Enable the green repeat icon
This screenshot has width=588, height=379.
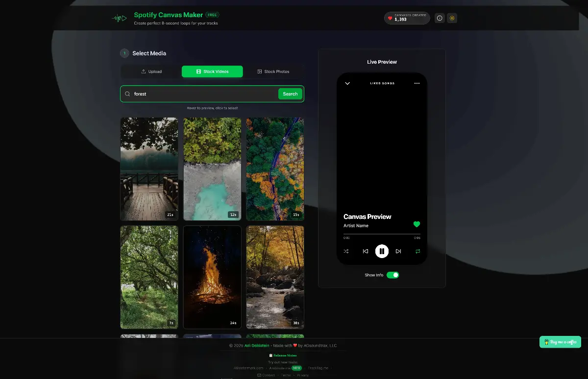click(x=417, y=251)
